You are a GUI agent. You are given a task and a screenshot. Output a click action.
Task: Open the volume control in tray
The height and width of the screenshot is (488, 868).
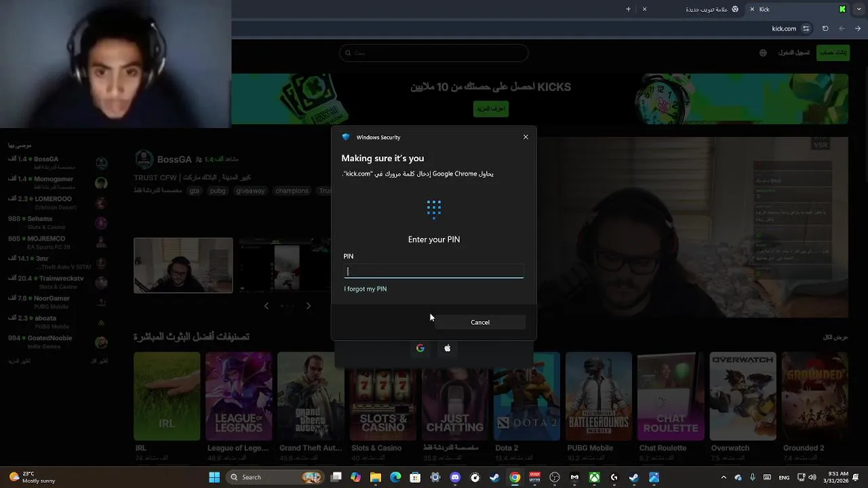[812, 477]
